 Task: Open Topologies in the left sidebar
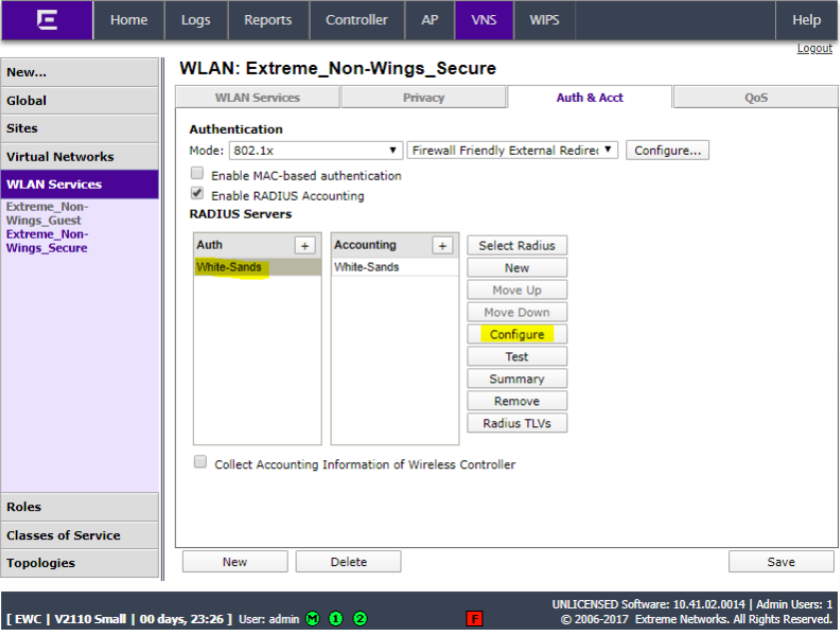coord(79,563)
